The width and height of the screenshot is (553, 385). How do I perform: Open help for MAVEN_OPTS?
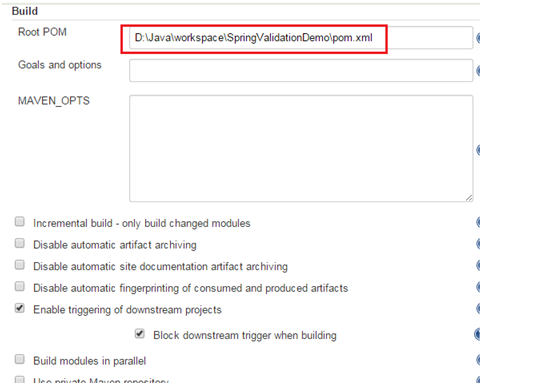pyautogui.click(x=478, y=150)
